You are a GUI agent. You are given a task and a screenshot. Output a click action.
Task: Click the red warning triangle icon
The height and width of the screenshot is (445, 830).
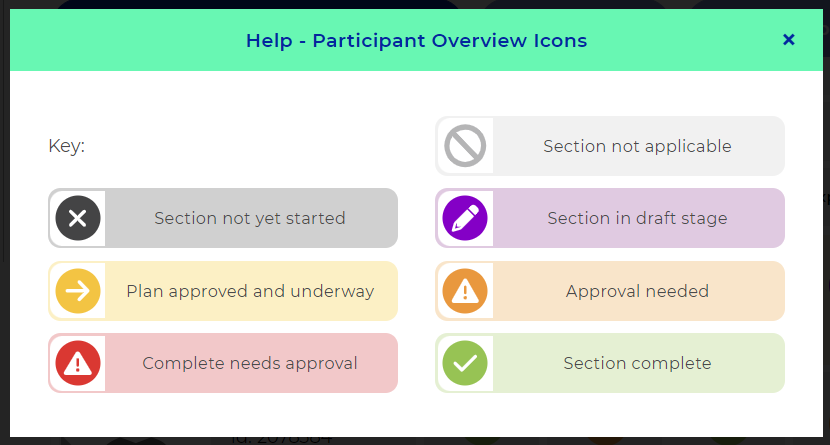(78, 363)
